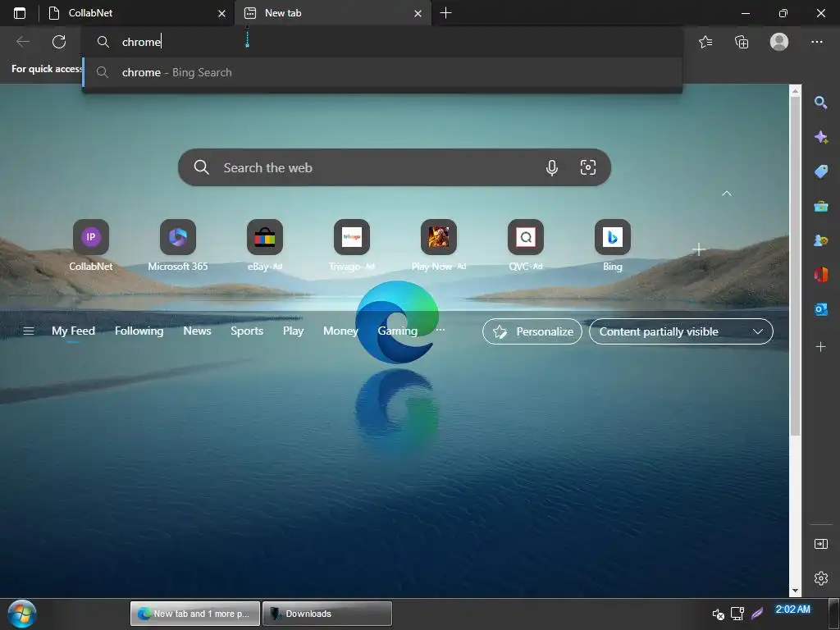Open the tab actions menu icon

[x=20, y=13]
